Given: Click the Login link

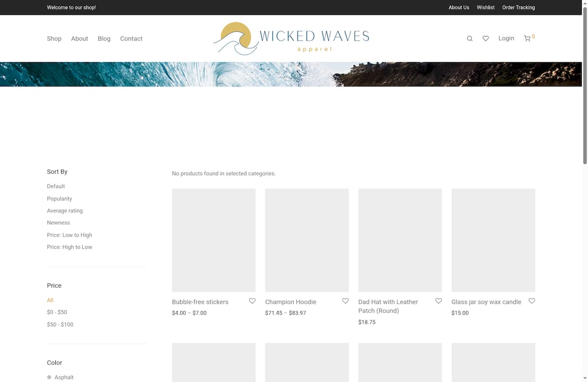Looking at the screenshot, I should click(x=506, y=38).
